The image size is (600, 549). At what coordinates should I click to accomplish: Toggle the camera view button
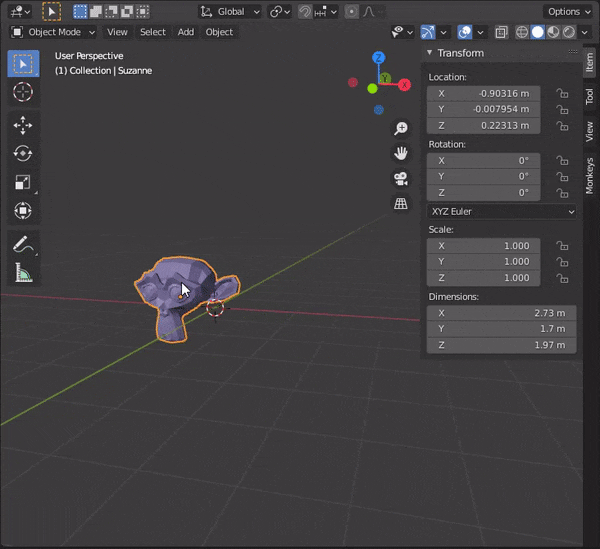coord(401,179)
